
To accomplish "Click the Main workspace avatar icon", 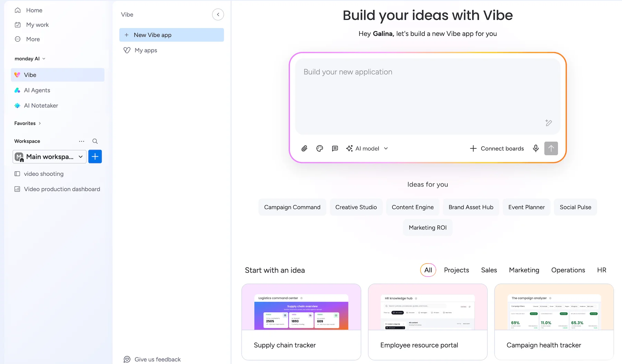I will click(19, 157).
